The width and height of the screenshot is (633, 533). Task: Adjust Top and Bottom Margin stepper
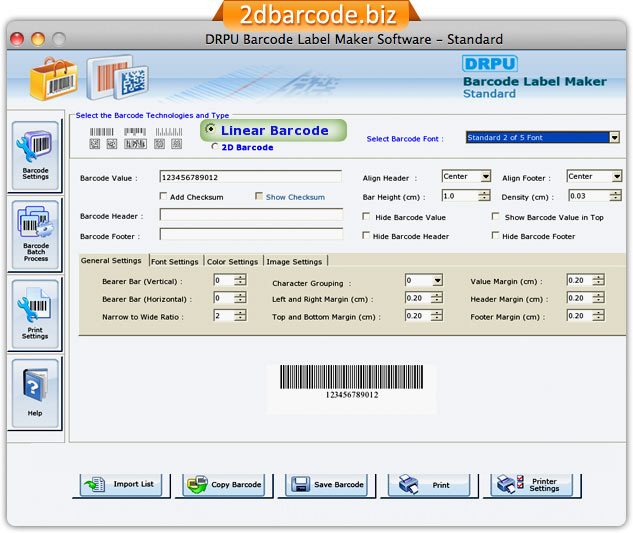436,316
